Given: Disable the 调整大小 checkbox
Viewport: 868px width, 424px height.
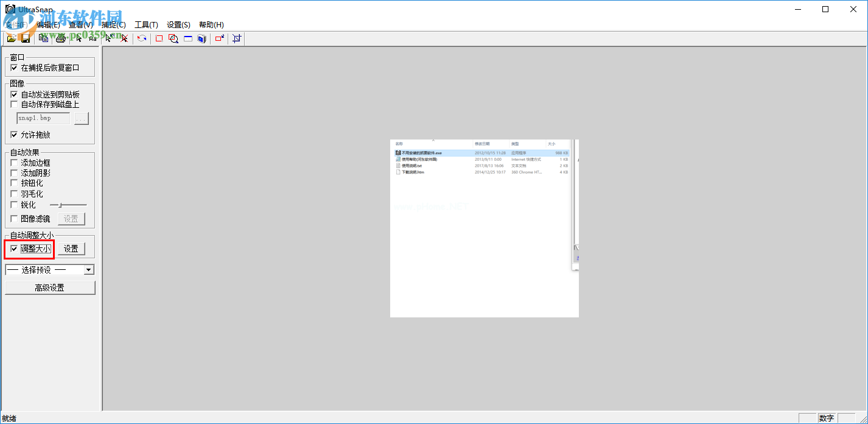Looking at the screenshot, I should tap(15, 249).
